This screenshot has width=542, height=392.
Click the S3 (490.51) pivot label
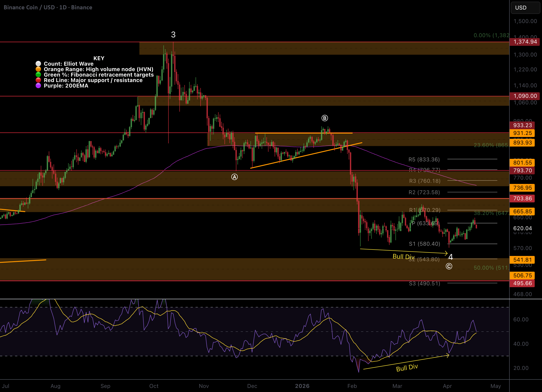[424, 284]
